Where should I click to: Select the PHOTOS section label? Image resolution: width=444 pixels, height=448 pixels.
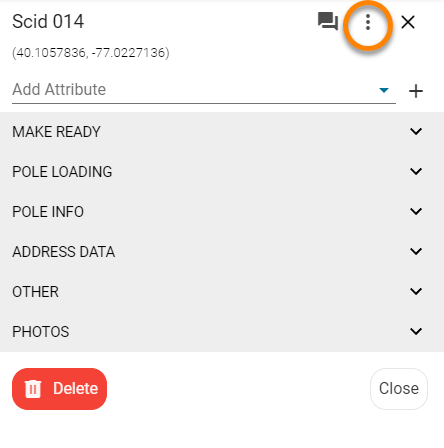point(41,332)
